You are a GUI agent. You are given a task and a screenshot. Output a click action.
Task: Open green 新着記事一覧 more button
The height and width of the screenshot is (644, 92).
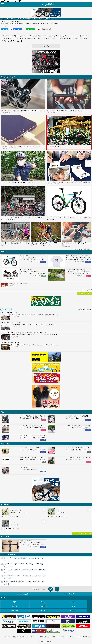[84, 293]
